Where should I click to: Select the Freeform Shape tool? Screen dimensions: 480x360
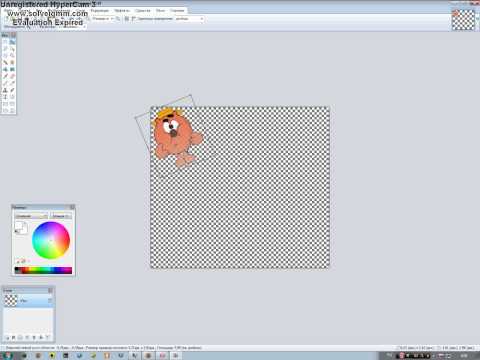(x=12, y=110)
